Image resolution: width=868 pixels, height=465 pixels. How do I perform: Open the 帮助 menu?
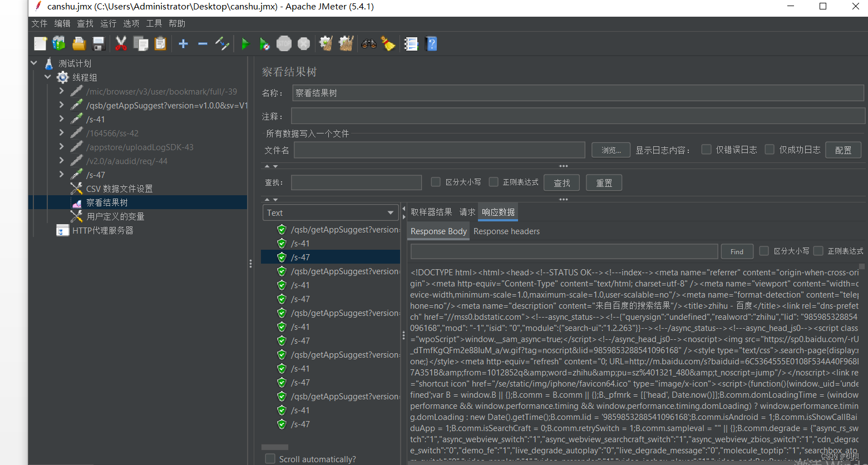click(177, 23)
